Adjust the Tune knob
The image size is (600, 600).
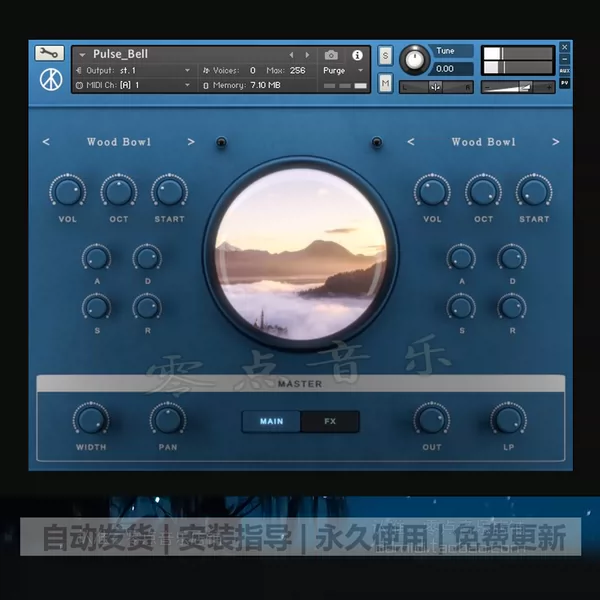(x=414, y=60)
